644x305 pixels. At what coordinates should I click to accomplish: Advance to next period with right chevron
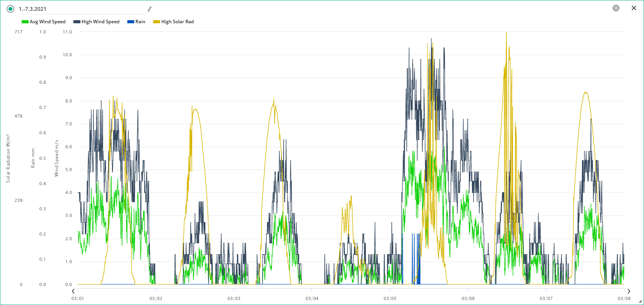point(629,291)
